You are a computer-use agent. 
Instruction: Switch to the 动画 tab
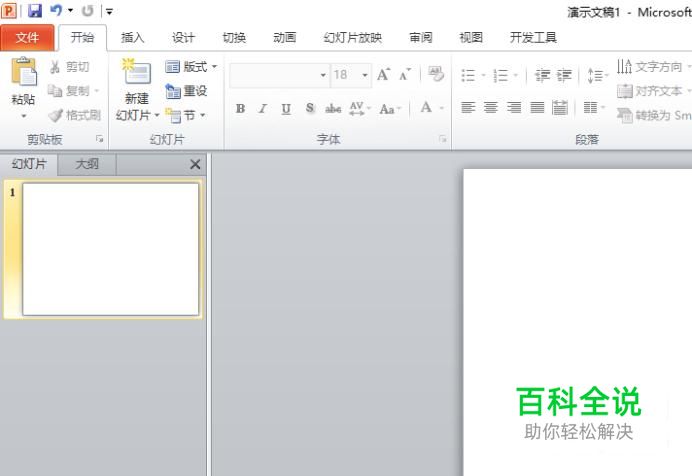tap(285, 38)
